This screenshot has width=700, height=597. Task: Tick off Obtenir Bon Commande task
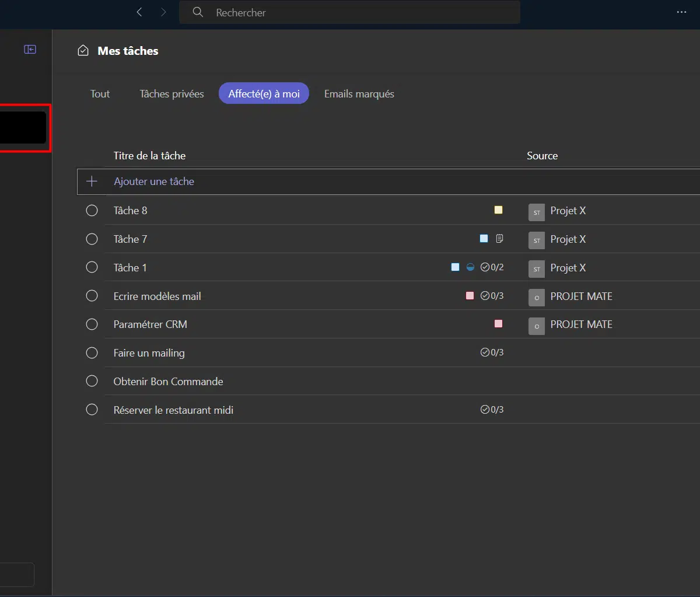tap(92, 382)
